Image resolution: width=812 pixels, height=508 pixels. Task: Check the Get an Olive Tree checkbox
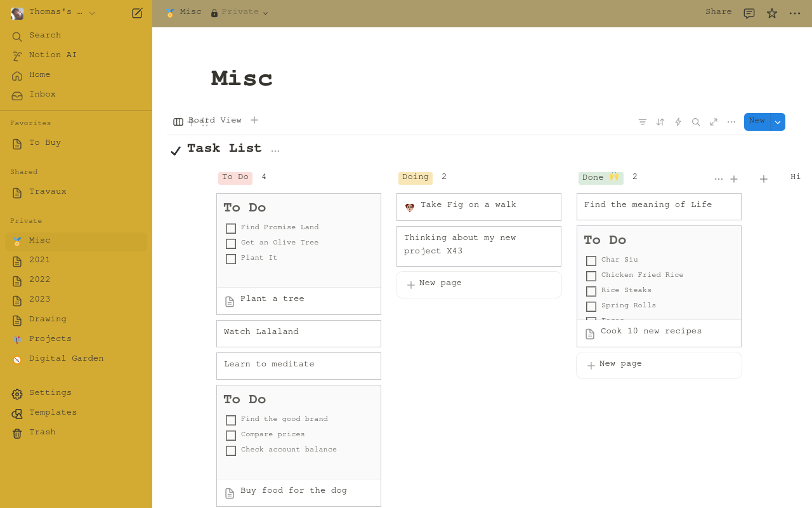pyautogui.click(x=231, y=244)
